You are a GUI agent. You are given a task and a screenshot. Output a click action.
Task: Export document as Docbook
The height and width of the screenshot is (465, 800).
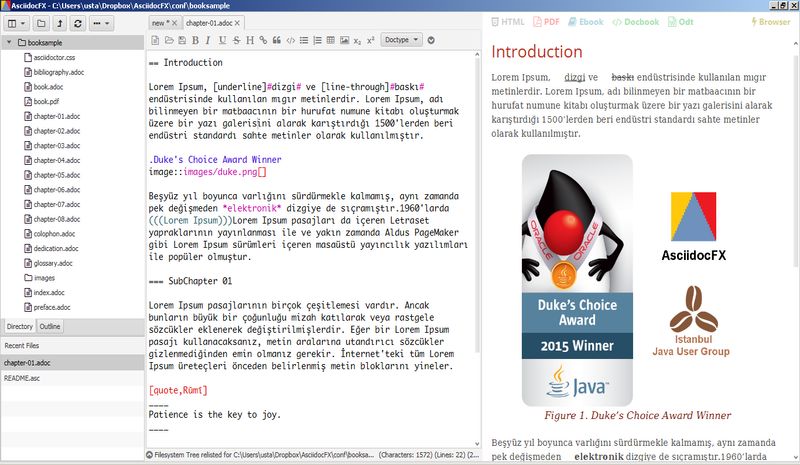[636, 22]
